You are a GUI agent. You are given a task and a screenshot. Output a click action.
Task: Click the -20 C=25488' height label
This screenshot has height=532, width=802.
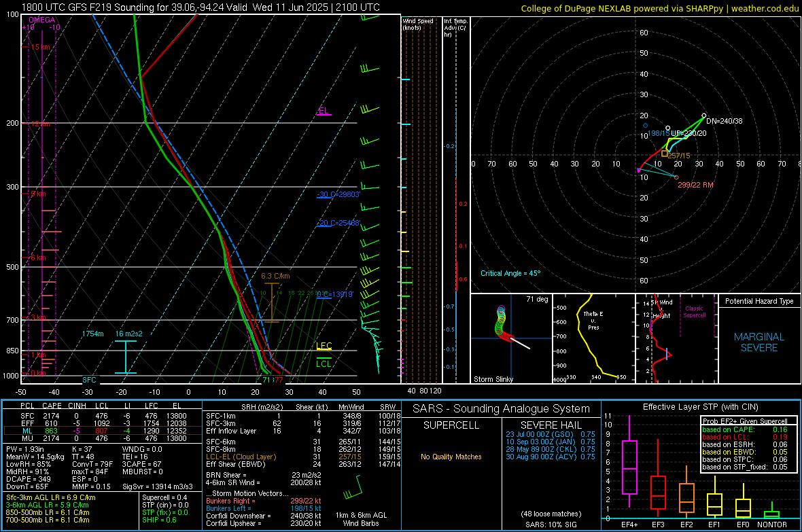click(x=338, y=223)
